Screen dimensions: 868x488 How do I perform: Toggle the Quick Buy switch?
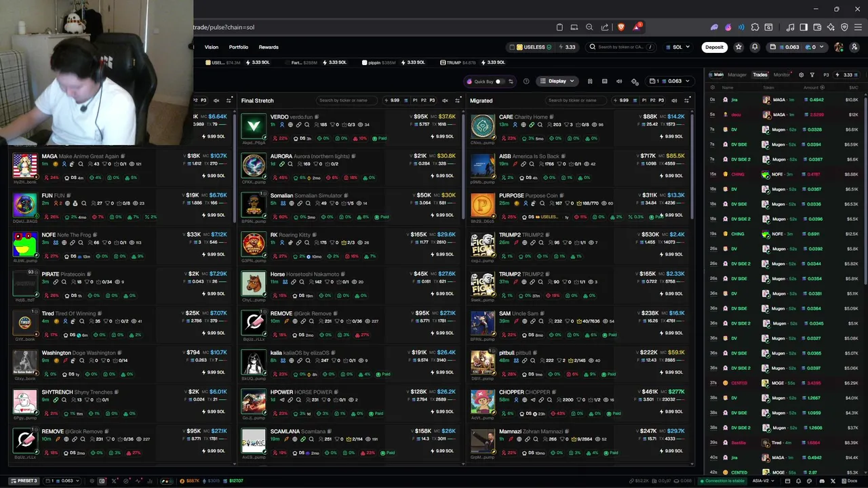point(500,81)
